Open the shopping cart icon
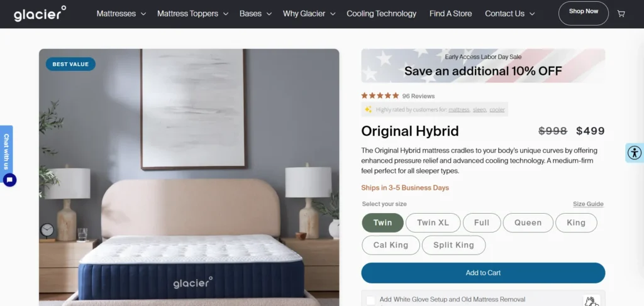 (x=621, y=14)
